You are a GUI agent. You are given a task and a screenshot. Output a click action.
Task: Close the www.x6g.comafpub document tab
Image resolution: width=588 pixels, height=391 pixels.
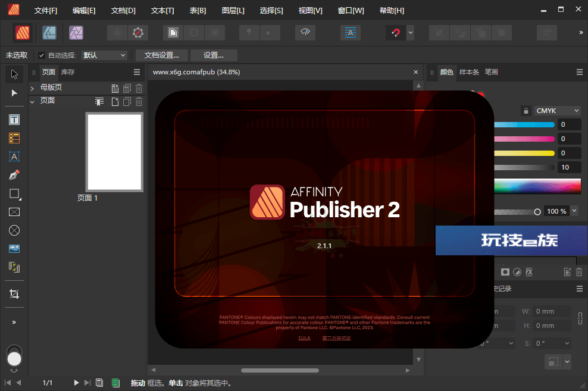tap(416, 72)
